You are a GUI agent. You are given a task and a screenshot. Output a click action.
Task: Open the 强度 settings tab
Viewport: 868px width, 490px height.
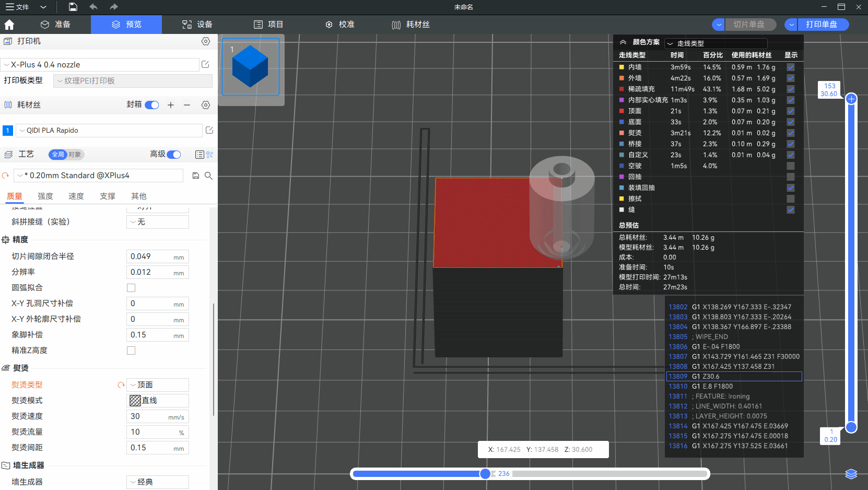click(x=45, y=196)
